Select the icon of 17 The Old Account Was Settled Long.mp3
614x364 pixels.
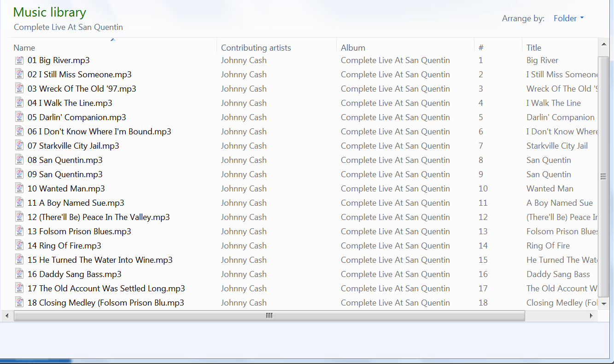tap(19, 288)
